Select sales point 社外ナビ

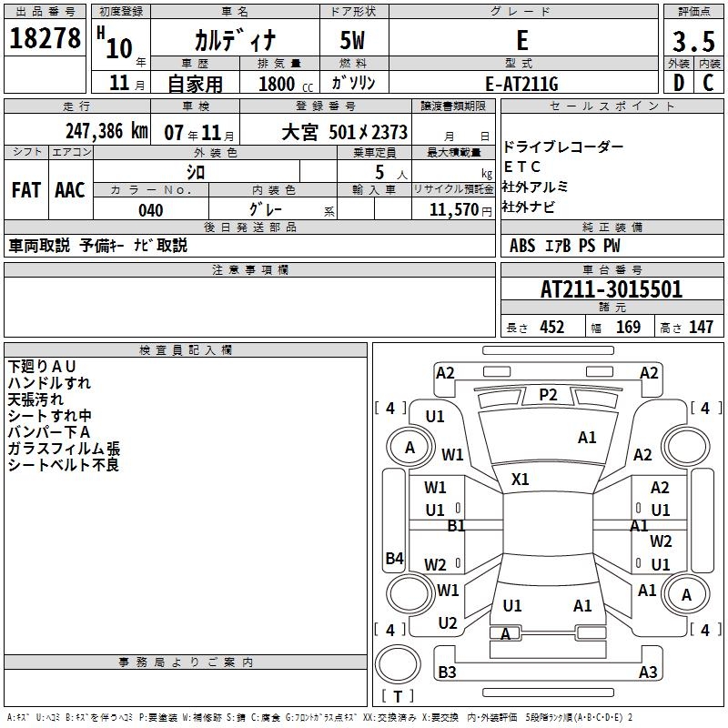[529, 207]
